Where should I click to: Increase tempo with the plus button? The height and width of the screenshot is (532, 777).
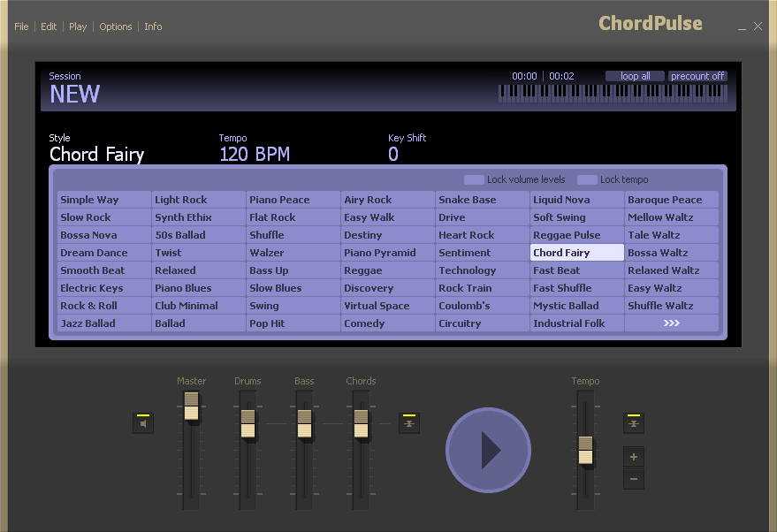tap(634, 457)
